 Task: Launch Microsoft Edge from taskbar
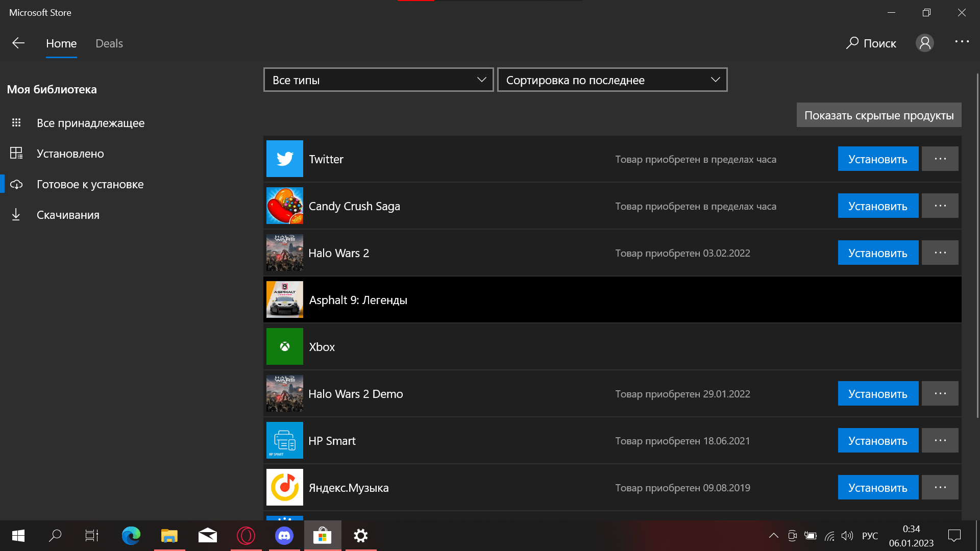click(131, 536)
